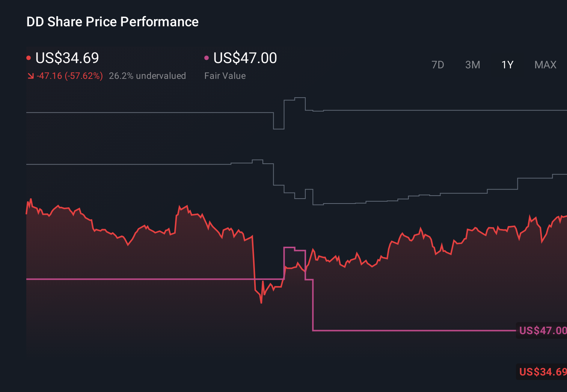Open the MAX time range view
Viewport: 567px width, 392px height.
point(545,65)
